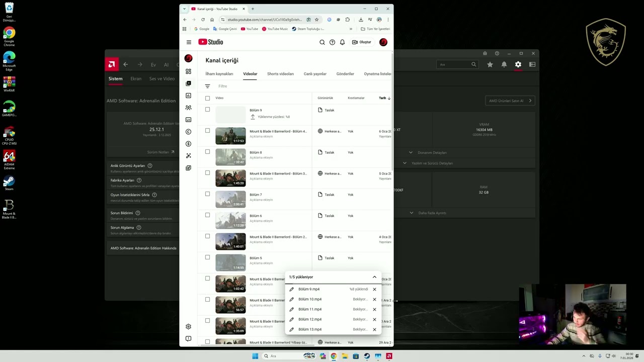Switch to the İlham kaynakları tab
This screenshot has height=362, width=644.
pos(219,74)
